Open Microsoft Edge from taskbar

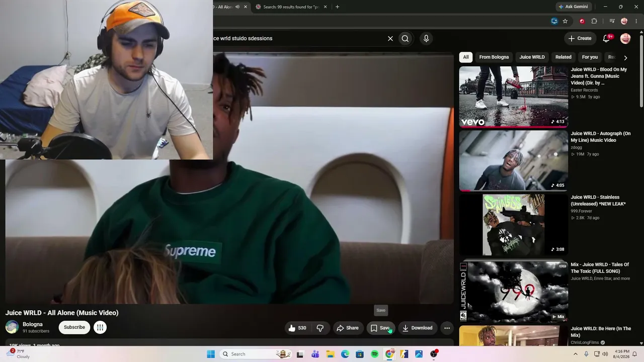coord(345,354)
